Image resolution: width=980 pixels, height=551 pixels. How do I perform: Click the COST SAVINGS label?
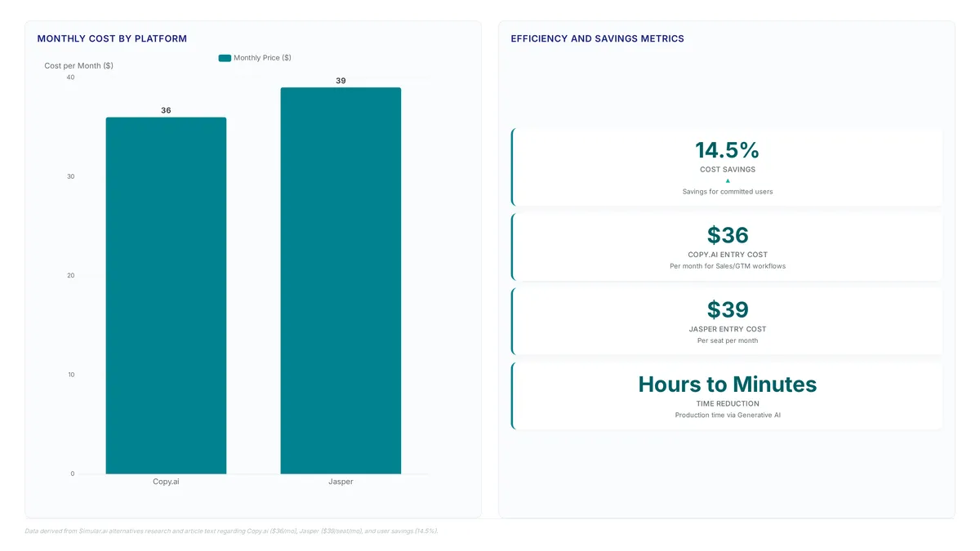[x=727, y=170]
